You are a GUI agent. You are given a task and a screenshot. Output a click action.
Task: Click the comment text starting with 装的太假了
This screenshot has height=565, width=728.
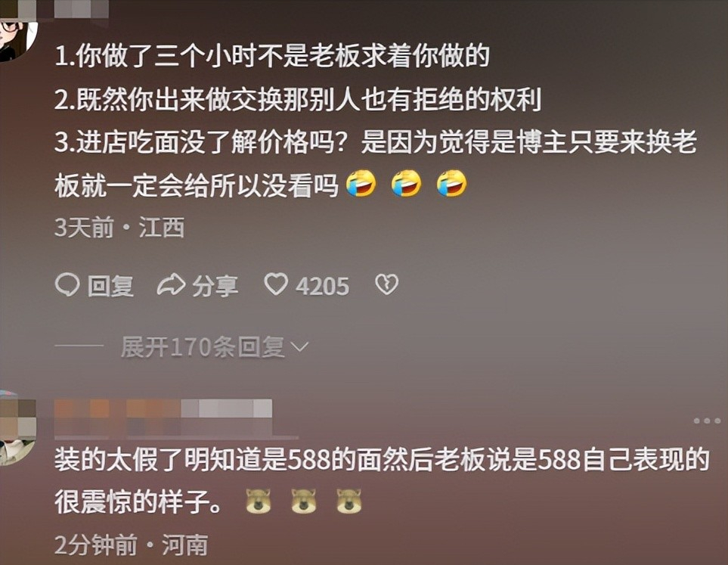click(x=382, y=480)
